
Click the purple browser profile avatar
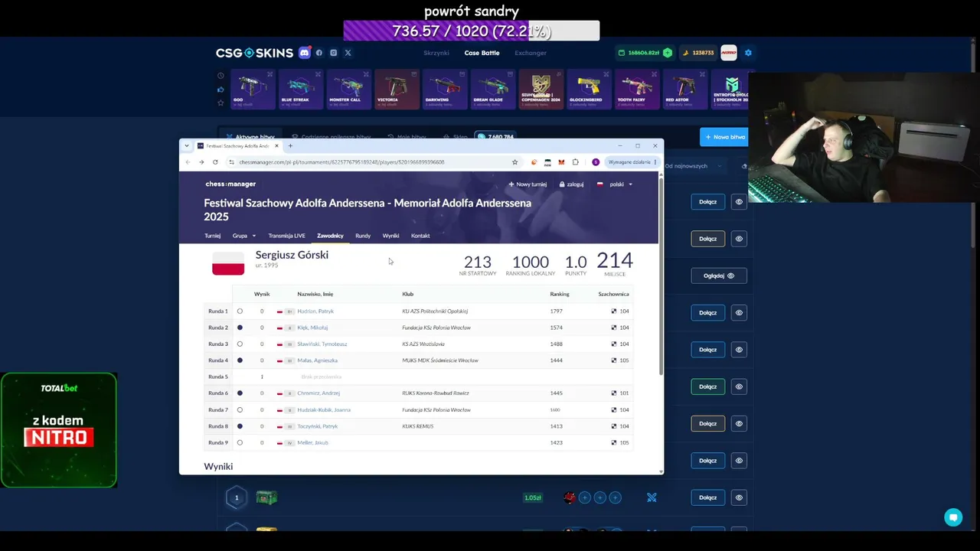[x=596, y=162]
